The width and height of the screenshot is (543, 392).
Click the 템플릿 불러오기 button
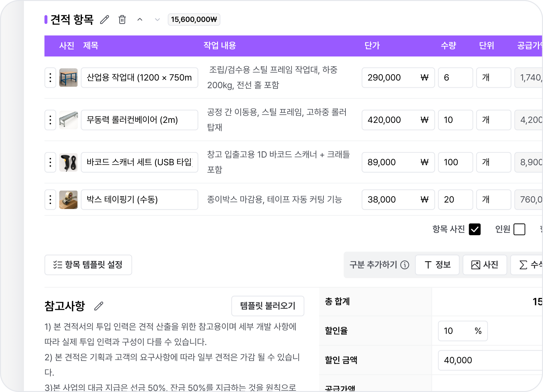(x=268, y=306)
